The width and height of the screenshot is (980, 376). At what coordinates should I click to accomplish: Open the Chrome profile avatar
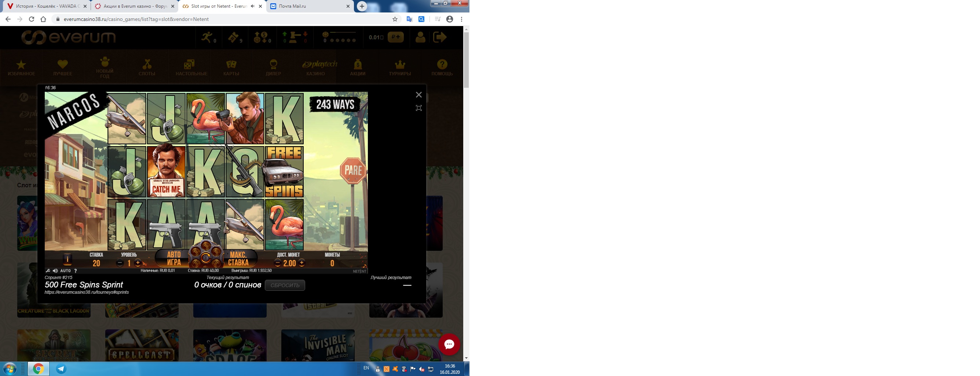(450, 19)
